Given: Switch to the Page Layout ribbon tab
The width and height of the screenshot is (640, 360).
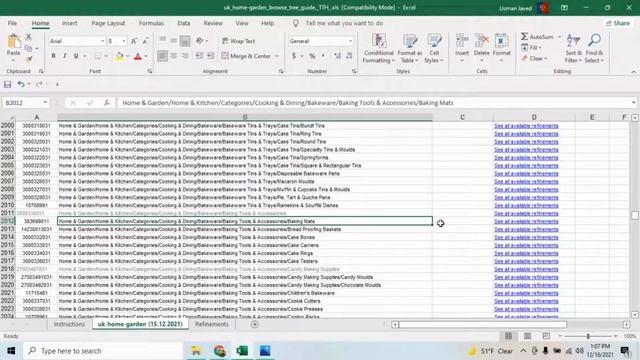Looking at the screenshot, I should pyautogui.click(x=108, y=23).
